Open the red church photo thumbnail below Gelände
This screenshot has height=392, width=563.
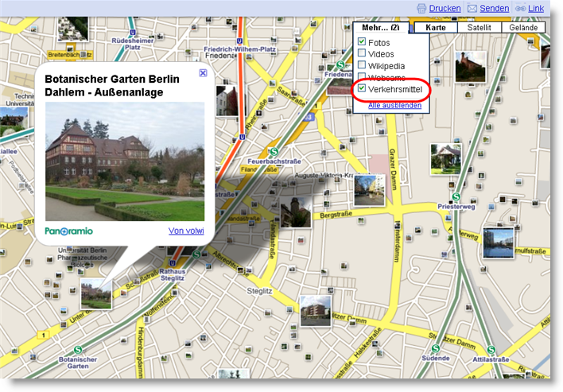pos(471,67)
